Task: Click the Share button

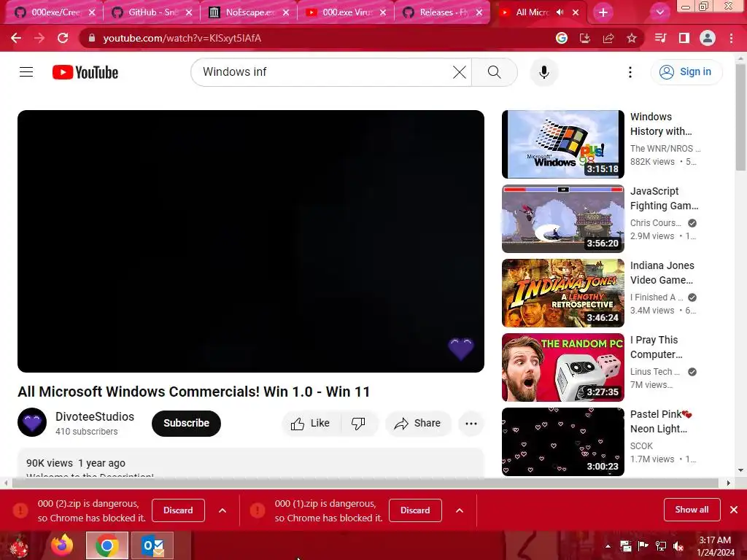Action: (418, 424)
